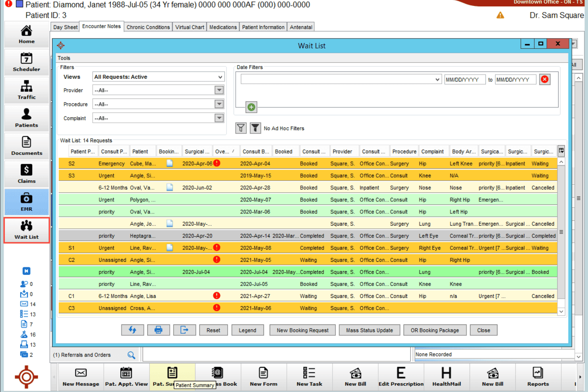Click the New Message toolbar icon
Image resolution: width=588 pixels, height=392 pixels.
coord(81,377)
